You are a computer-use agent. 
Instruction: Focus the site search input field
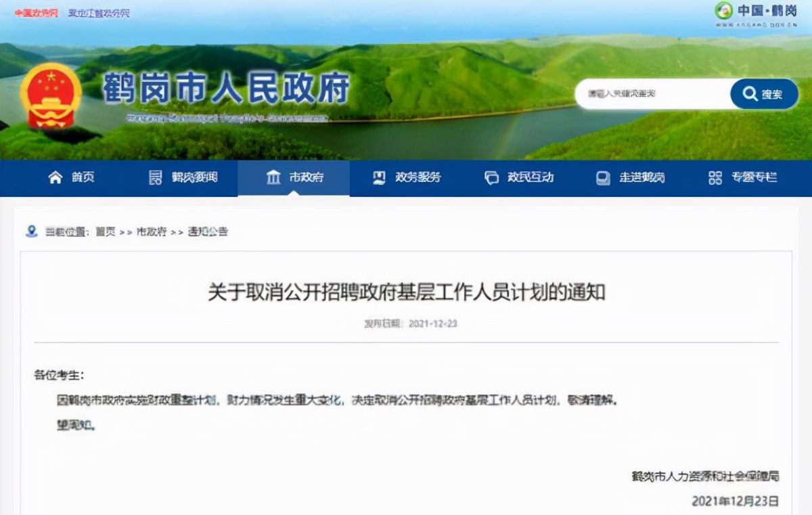pyautogui.click(x=652, y=94)
